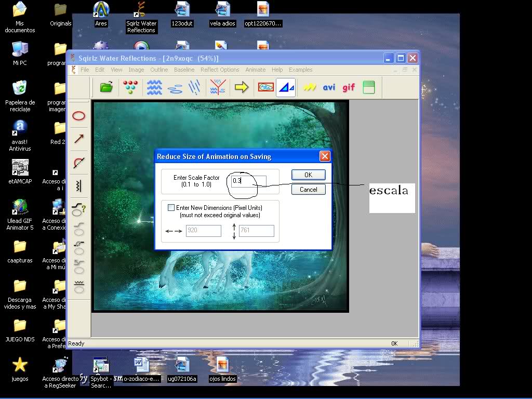The height and width of the screenshot is (399, 532).
Task: Open the Animate menu
Action: tap(256, 70)
